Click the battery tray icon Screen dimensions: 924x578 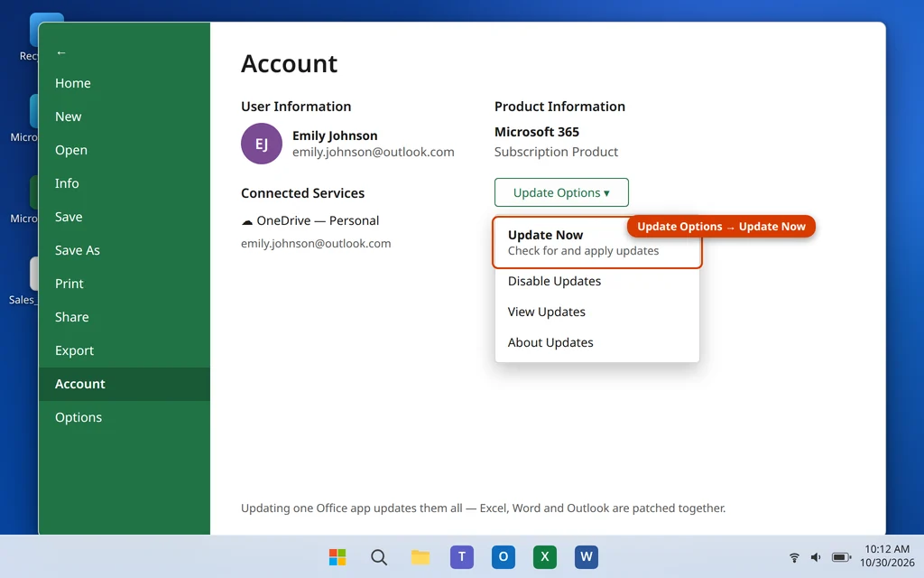tap(841, 557)
